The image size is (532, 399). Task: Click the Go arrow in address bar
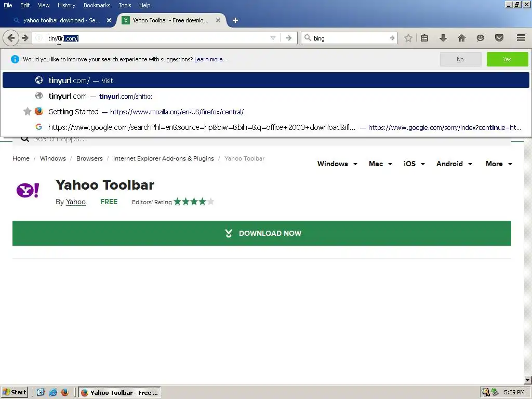click(289, 38)
